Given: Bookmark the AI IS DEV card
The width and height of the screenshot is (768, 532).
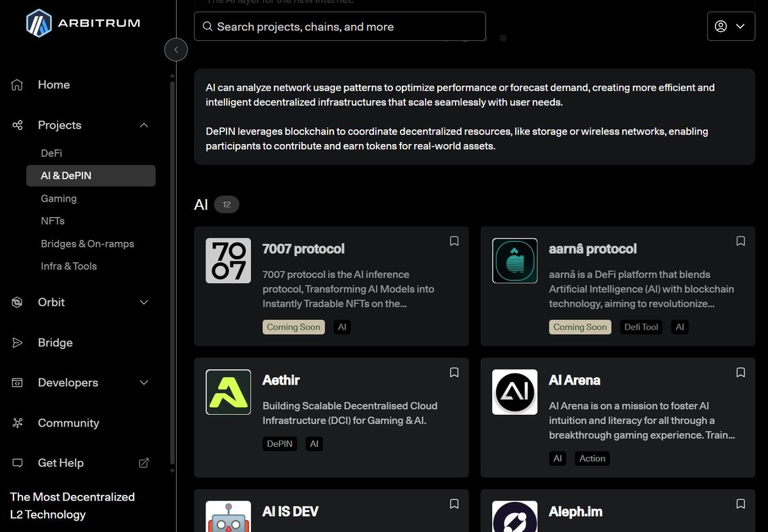Looking at the screenshot, I should pyautogui.click(x=454, y=504).
